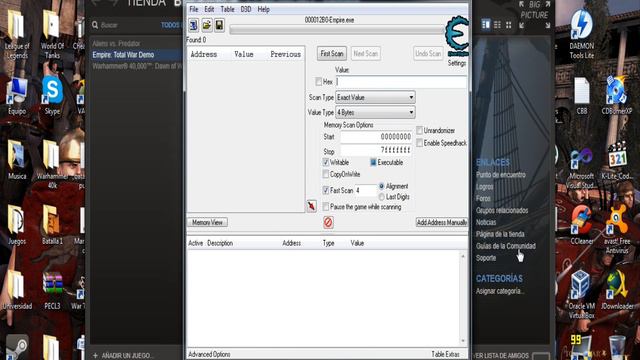Open Advanced Options at bottom
640x360 pixels.
(209, 354)
